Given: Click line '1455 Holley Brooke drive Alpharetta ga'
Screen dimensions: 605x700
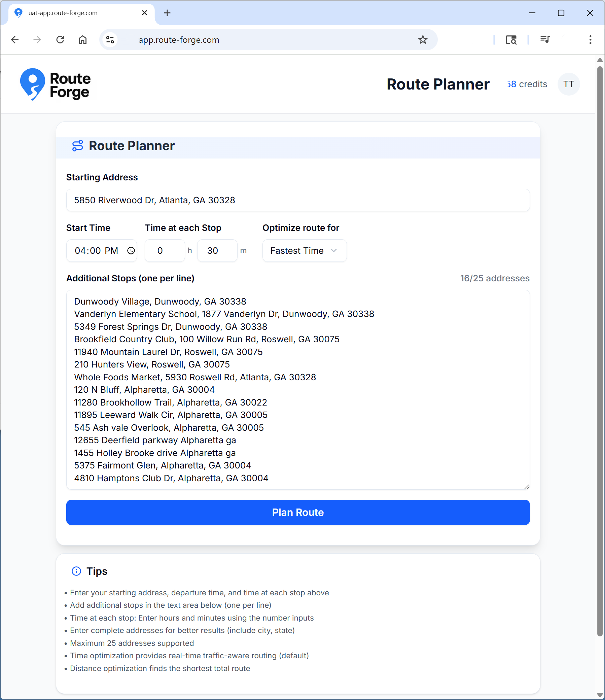Looking at the screenshot, I should (x=155, y=453).
